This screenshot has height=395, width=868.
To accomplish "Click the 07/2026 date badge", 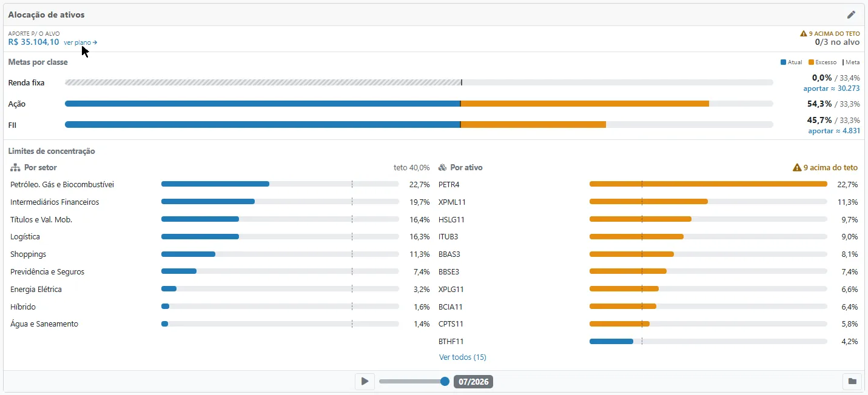I will pyautogui.click(x=473, y=382).
